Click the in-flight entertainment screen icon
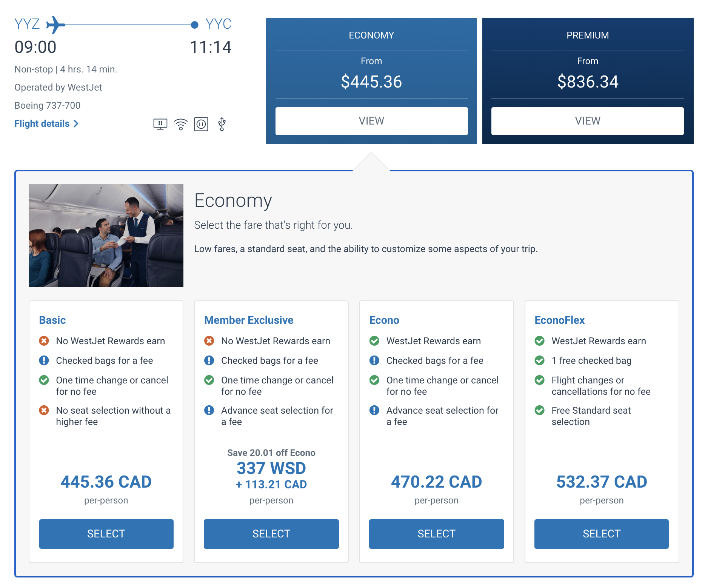Viewport: 705px width, 588px height. coord(160,124)
